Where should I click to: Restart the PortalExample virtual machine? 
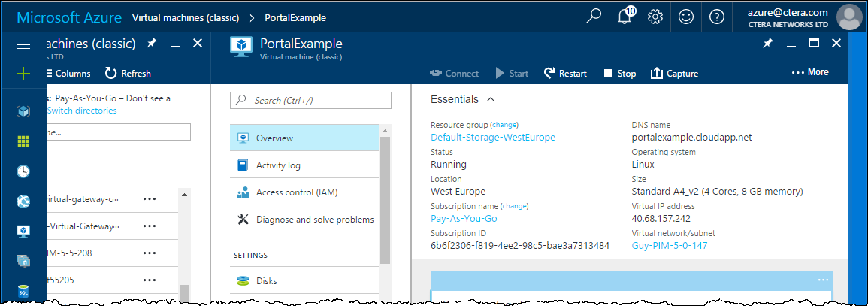565,73
